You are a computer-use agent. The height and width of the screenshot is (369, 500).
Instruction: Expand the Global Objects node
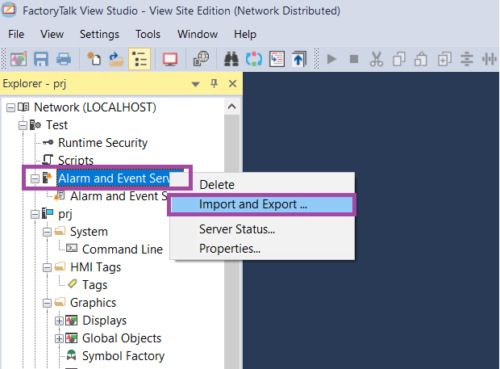pos(59,339)
